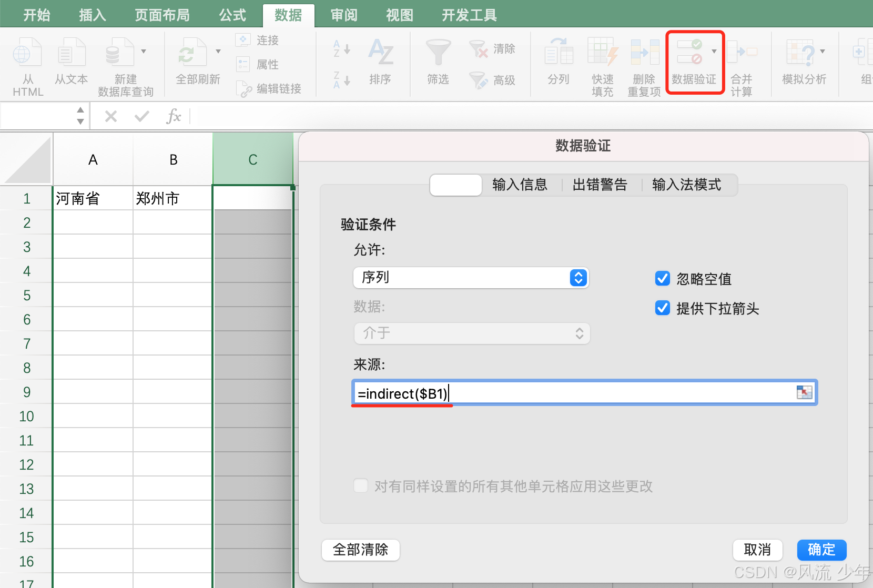The width and height of the screenshot is (873, 588).
Task: Click the Data Validation (数据验证) icon
Action: click(690, 52)
